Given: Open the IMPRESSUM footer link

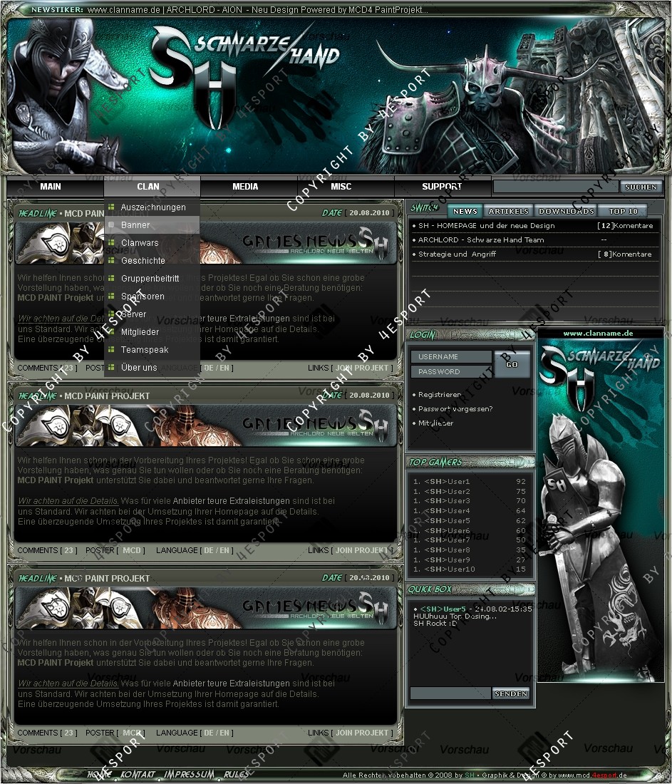Looking at the screenshot, I should (189, 775).
